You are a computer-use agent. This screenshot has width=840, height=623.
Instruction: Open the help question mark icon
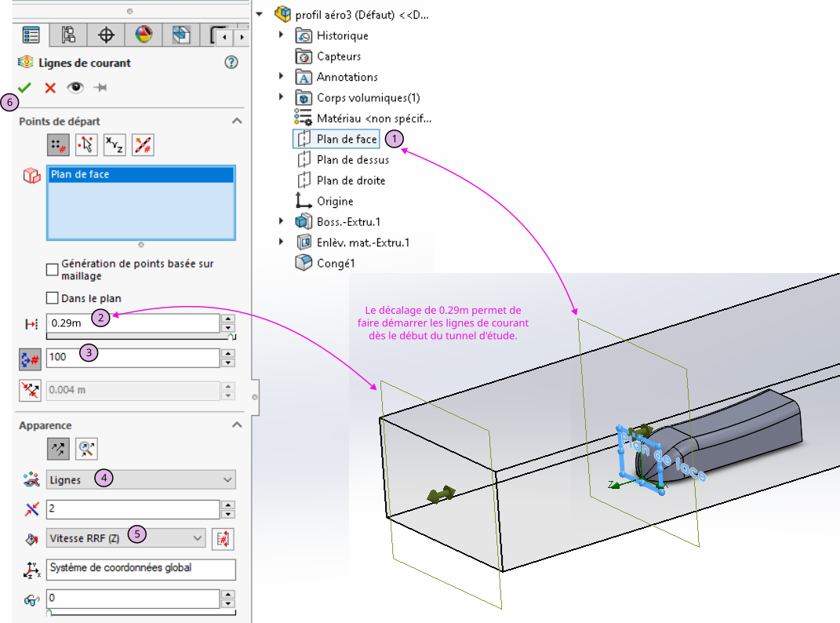click(x=231, y=63)
